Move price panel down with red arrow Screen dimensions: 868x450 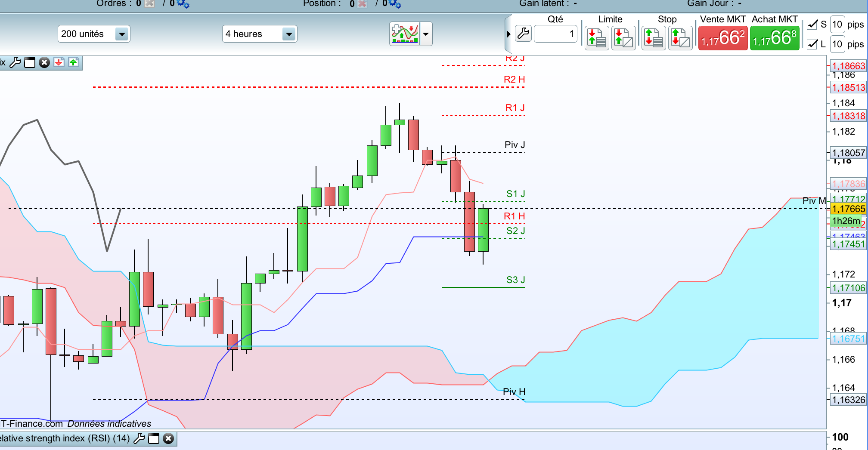59,62
